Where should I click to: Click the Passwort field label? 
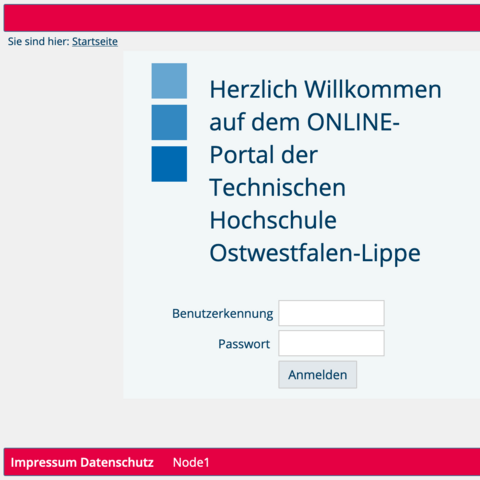coord(244,344)
